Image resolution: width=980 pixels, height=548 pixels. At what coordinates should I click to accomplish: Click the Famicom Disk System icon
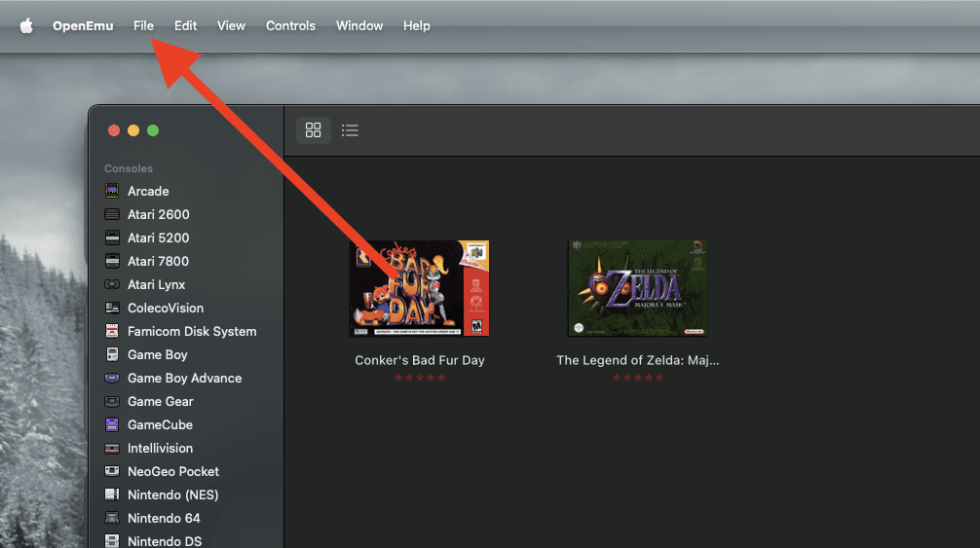tap(112, 331)
